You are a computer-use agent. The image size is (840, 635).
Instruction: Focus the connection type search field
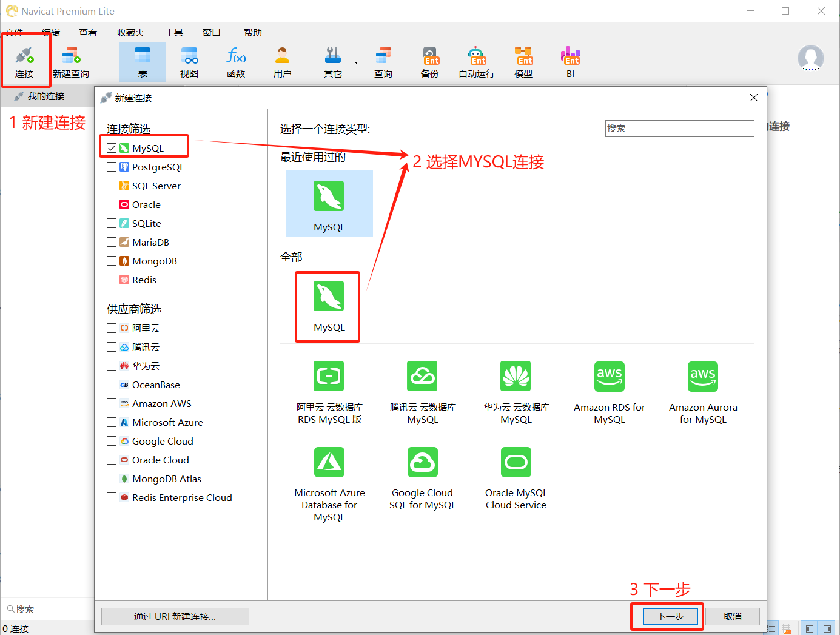coord(679,128)
